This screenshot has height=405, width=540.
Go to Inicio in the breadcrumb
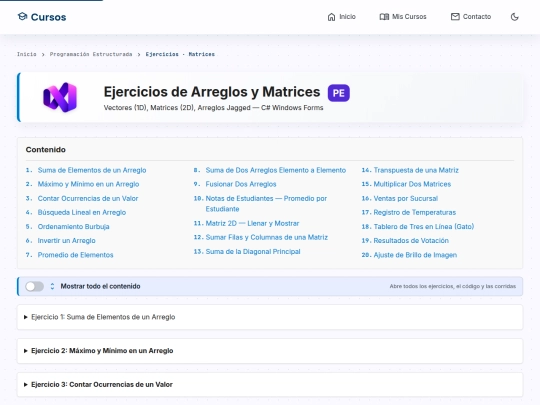coord(27,54)
